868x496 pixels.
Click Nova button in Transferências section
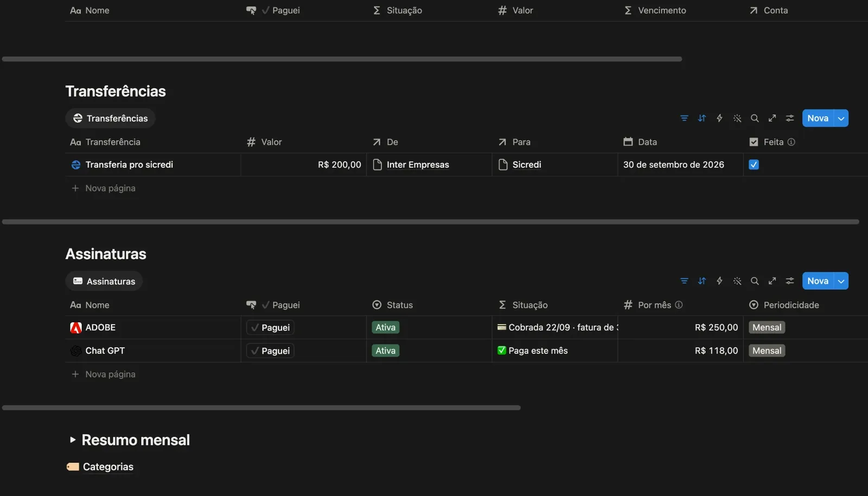[818, 118]
